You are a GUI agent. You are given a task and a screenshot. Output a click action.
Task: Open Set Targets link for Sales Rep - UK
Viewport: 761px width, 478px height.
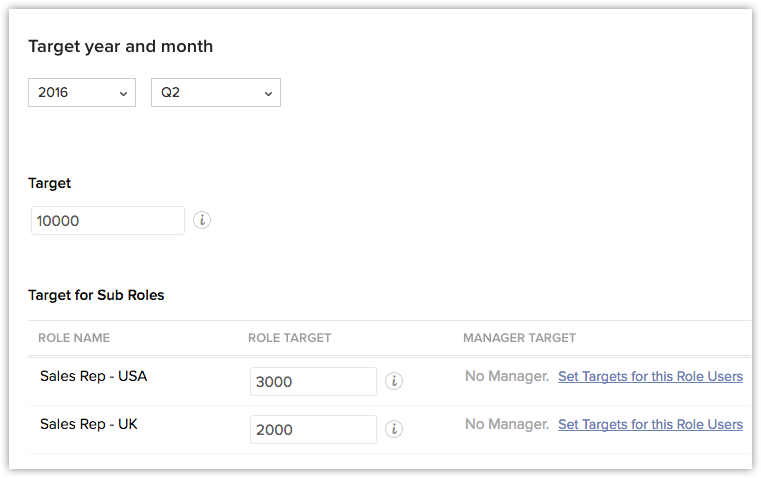[x=650, y=425]
